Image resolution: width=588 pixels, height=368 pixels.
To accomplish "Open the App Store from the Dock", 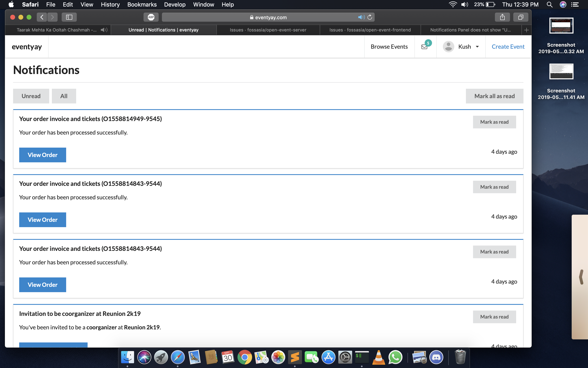I will coord(328,357).
